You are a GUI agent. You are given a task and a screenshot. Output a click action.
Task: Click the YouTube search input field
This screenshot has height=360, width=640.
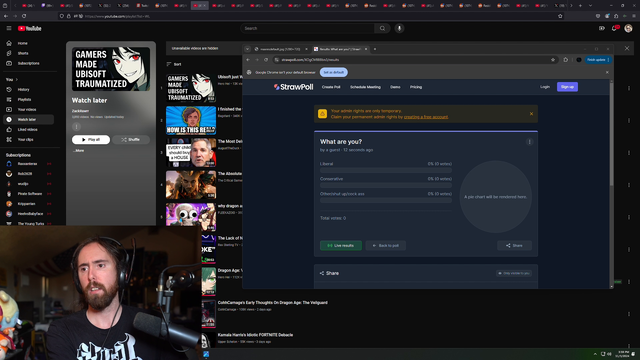(x=307, y=28)
